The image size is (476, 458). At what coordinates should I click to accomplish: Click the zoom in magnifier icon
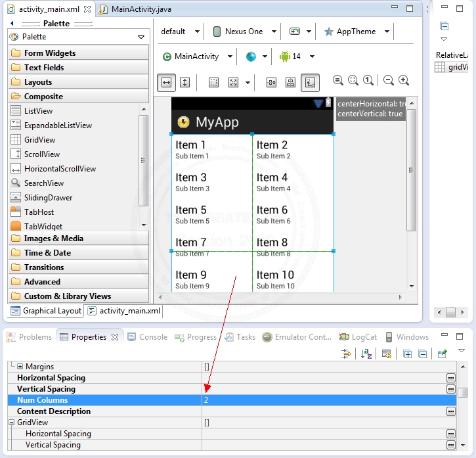click(404, 81)
